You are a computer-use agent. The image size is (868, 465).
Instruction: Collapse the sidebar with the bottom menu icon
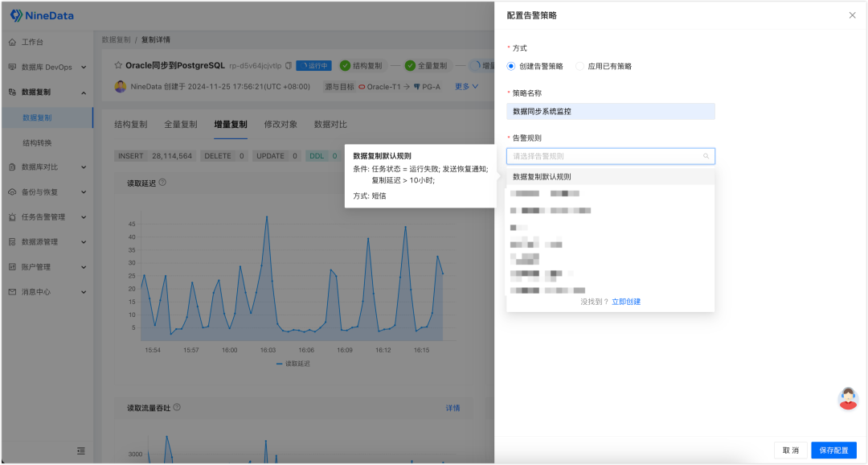tap(81, 451)
